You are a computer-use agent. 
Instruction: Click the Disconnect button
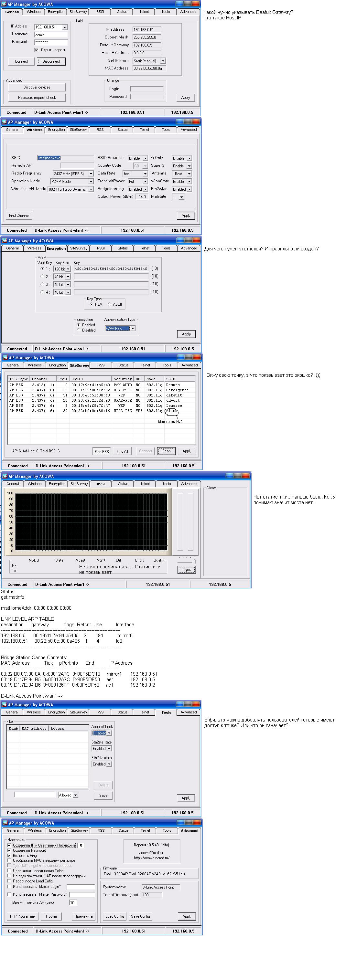point(51,61)
